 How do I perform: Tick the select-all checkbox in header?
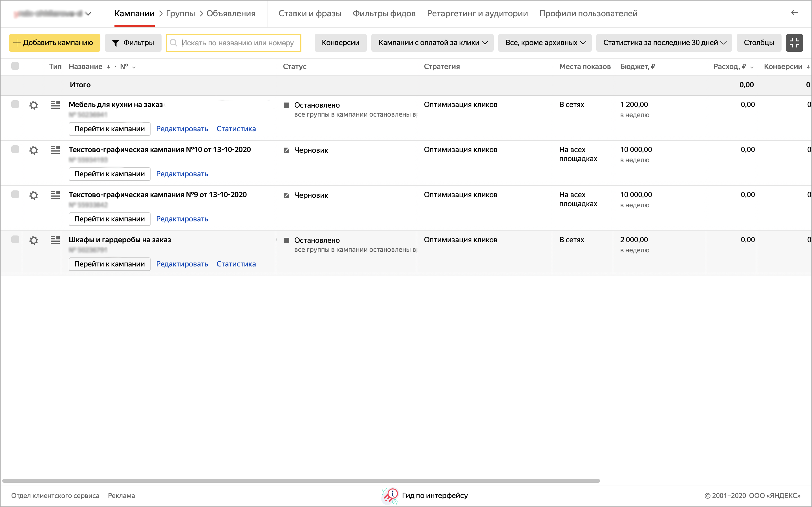pos(15,66)
